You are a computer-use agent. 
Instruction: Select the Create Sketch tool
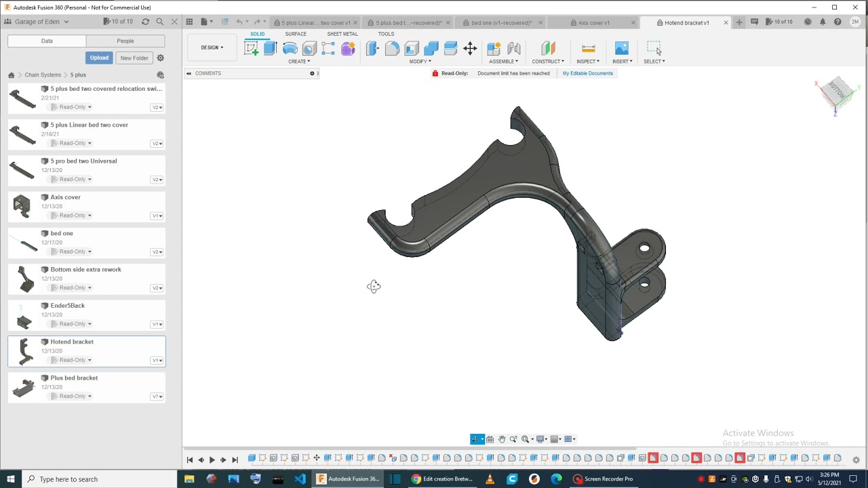251,48
